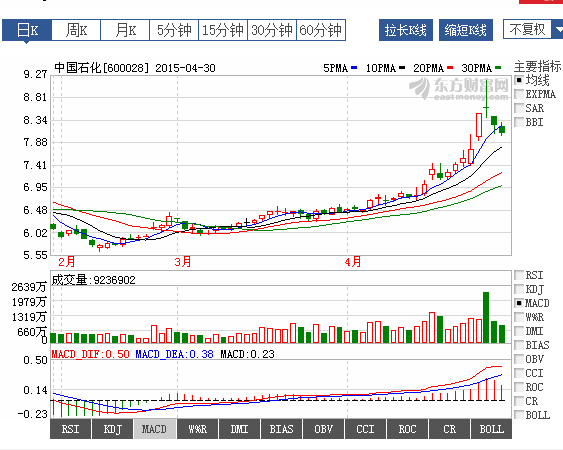Click the tallest green volume bar

click(486, 317)
